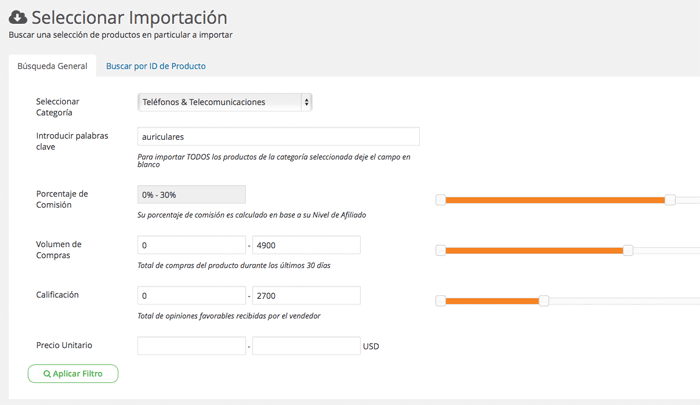Click the Precio Unitario minimum price field
Viewport: 700px width, 405px height.
click(x=191, y=346)
